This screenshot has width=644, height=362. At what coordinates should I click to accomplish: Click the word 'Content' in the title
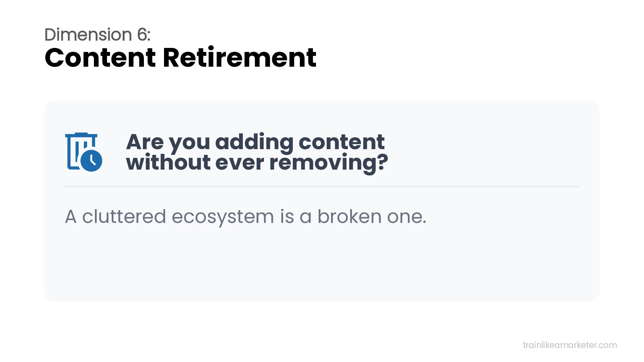(x=100, y=58)
